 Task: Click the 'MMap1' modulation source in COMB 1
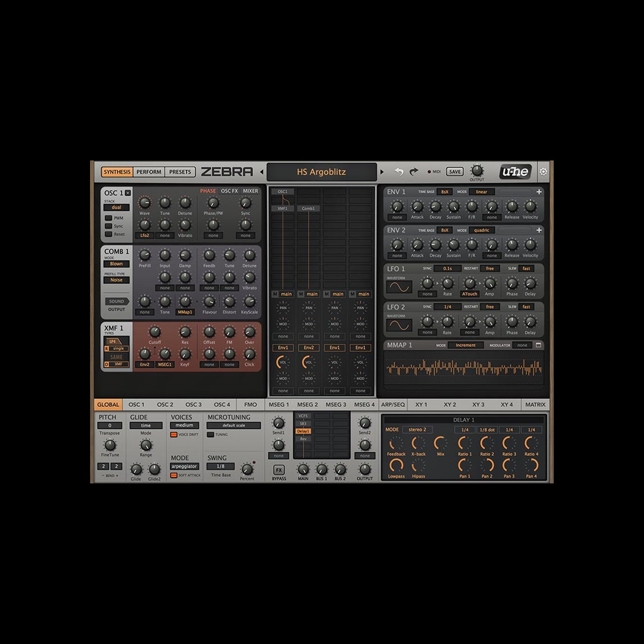[185, 312]
